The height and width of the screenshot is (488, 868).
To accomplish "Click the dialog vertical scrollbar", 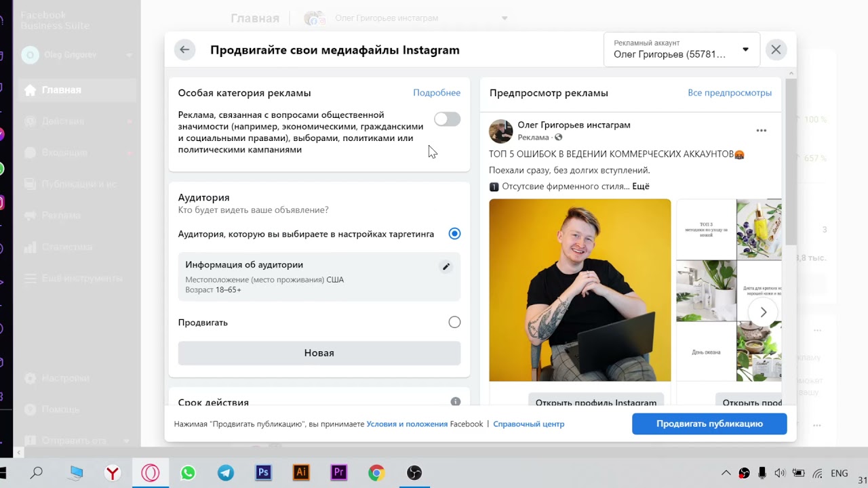I will [x=791, y=163].
